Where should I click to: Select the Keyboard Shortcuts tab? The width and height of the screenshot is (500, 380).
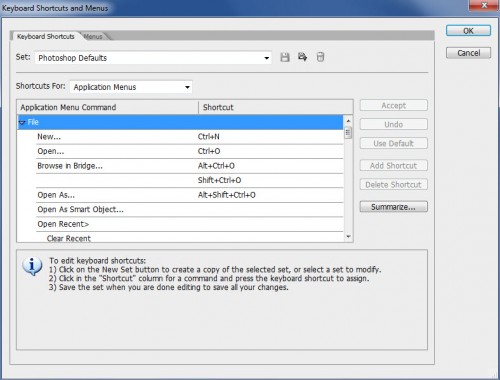coord(46,36)
